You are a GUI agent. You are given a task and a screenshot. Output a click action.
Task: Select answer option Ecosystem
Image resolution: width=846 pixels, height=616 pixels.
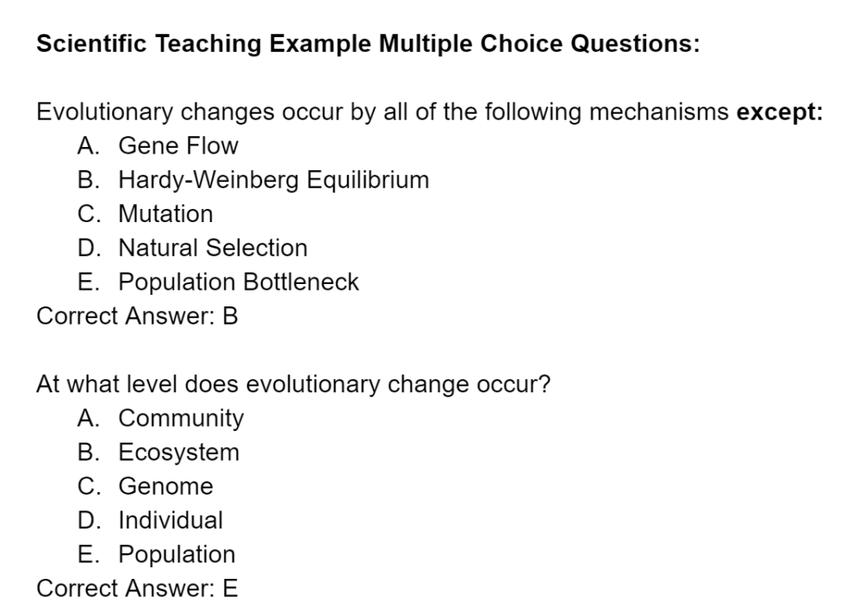click(178, 453)
